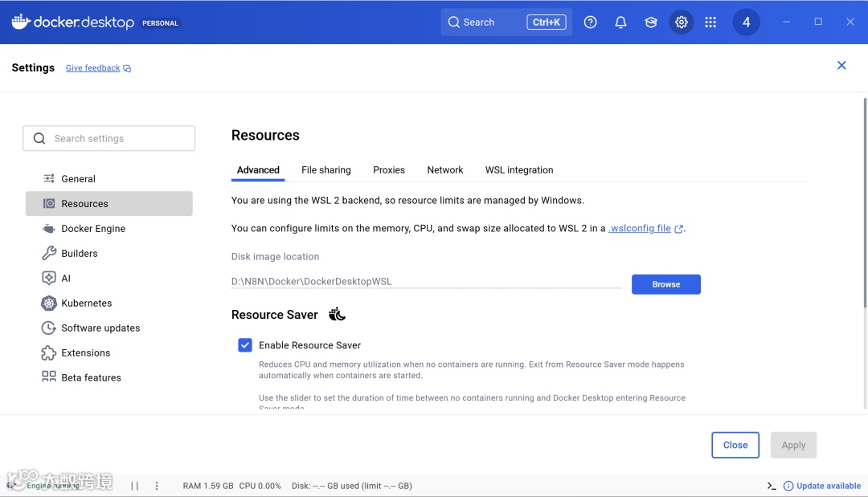Click the settings vertical scrollbar
This screenshot has width=868, height=497.
click(866, 203)
